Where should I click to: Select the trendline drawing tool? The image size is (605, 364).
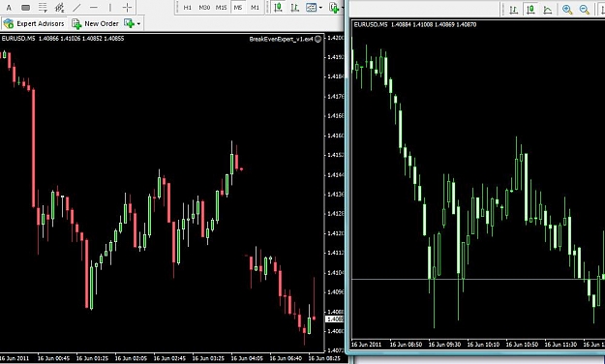click(x=76, y=8)
